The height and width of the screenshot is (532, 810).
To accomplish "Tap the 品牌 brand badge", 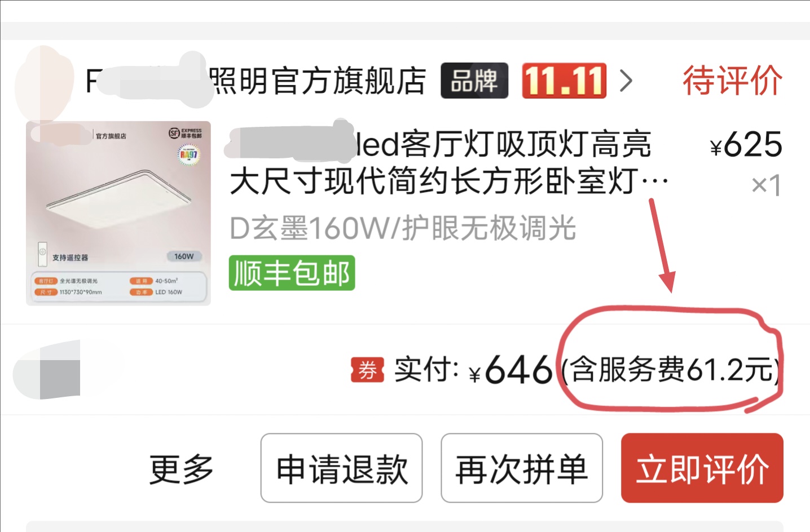I will [474, 81].
